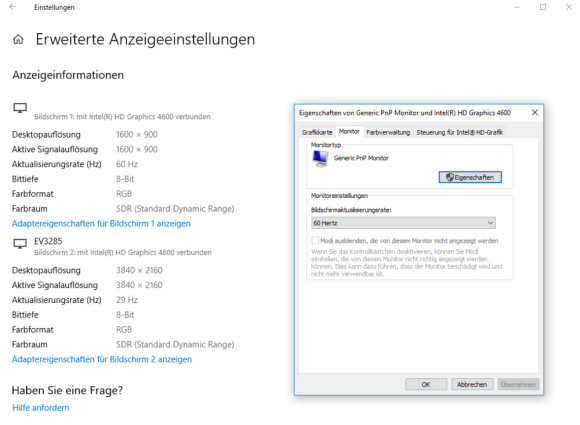This screenshot has height=425, width=580.
Task: Click the Abbrechen button
Action: [x=472, y=384]
